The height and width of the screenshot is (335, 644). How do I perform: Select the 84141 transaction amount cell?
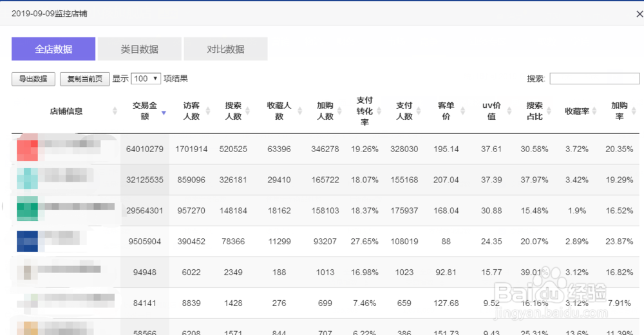[144, 303]
